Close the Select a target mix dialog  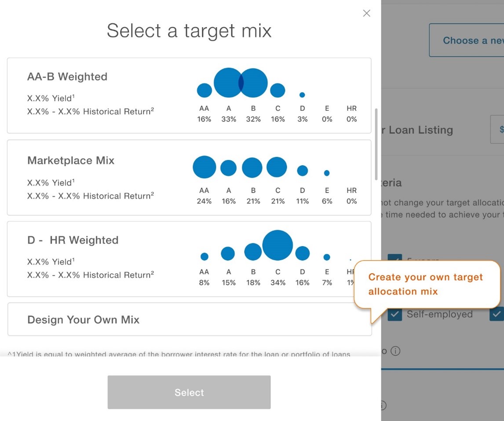(366, 13)
